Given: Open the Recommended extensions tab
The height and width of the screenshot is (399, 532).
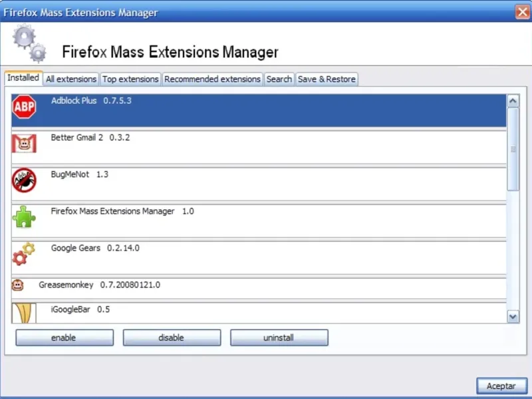Looking at the screenshot, I should tap(212, 79).
